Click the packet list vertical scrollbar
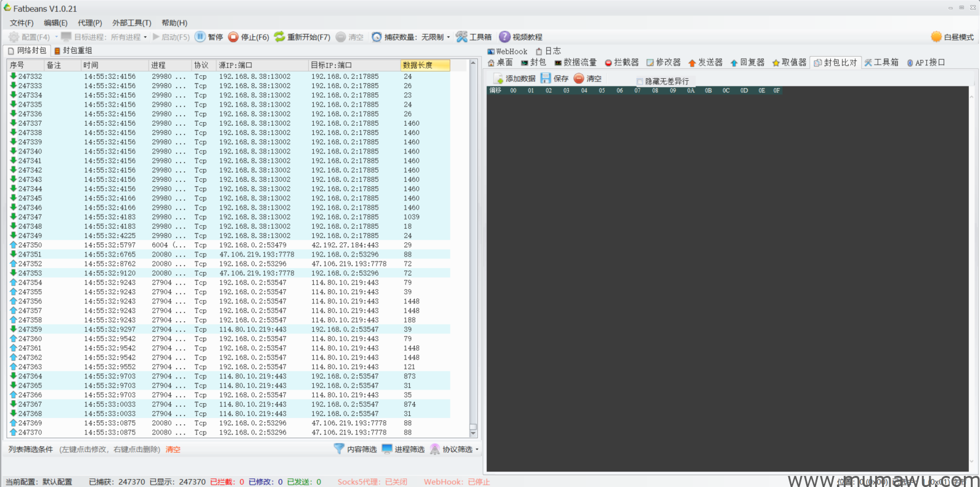 click(x=473, y=247)
